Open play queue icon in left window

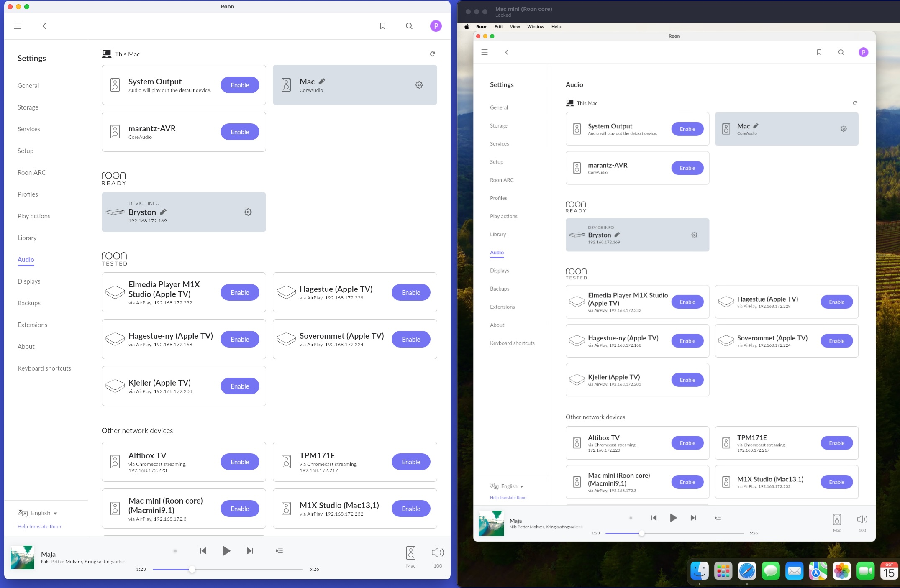click(x=279, y=551)
